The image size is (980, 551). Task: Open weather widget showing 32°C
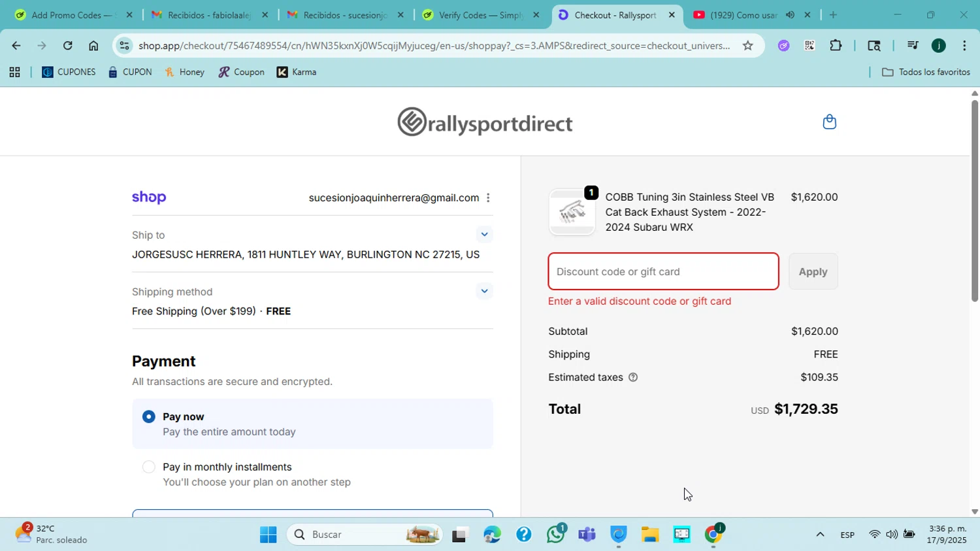52,534
